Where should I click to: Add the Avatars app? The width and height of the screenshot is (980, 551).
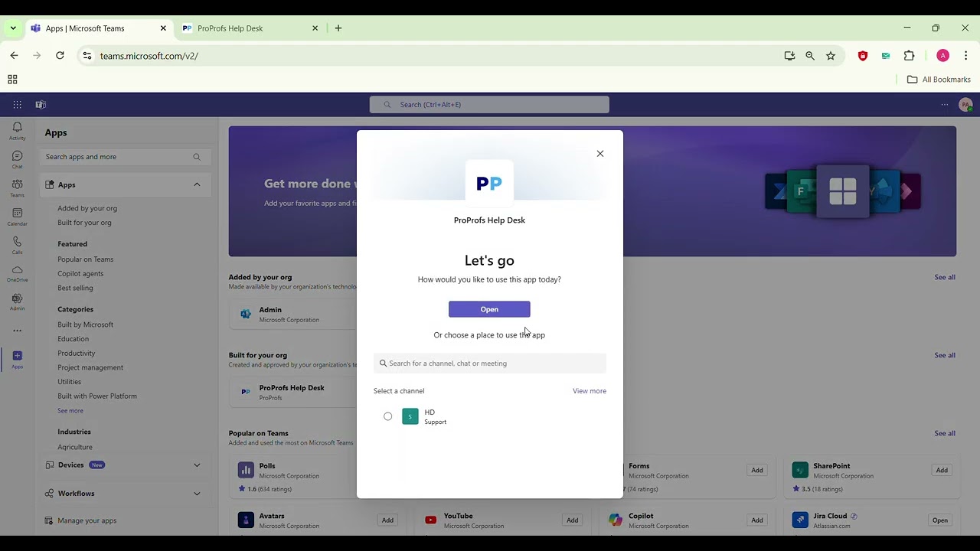pyautogui.click(x=387, y=520)
